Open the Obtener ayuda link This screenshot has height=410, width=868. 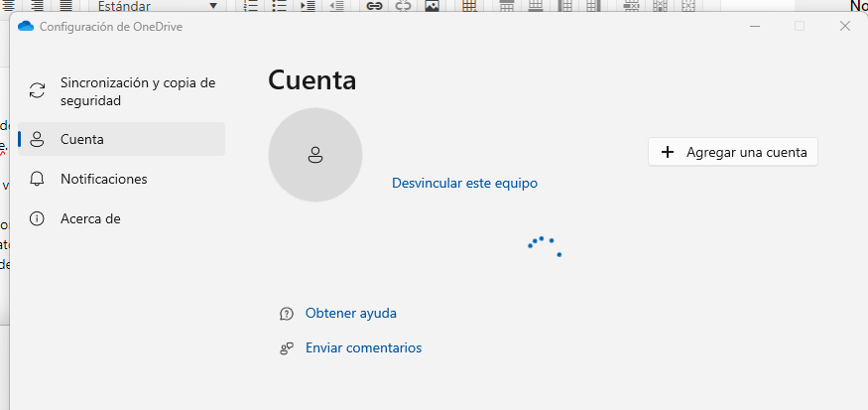[351, 313]
